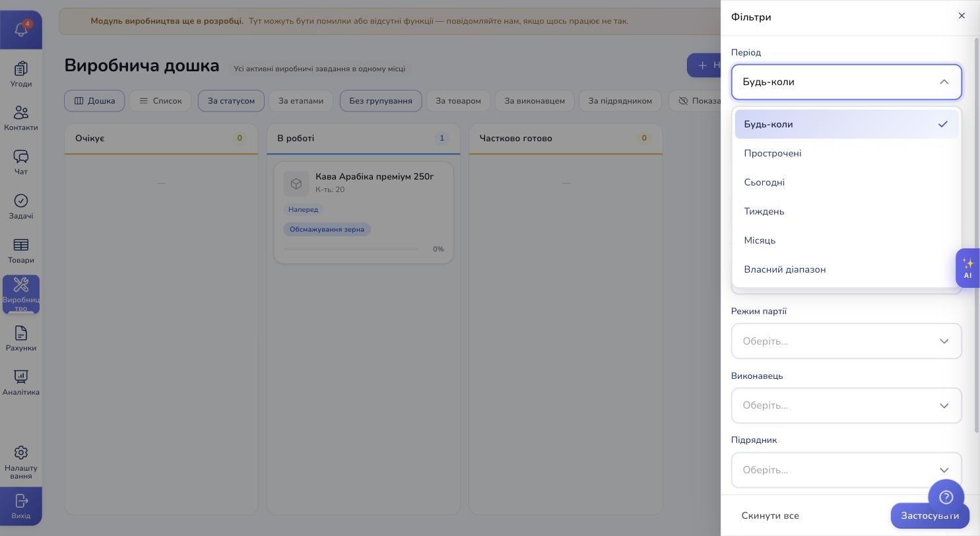980x536 pixels.
Task: Group by За товаром
Action: coord(459,101)
